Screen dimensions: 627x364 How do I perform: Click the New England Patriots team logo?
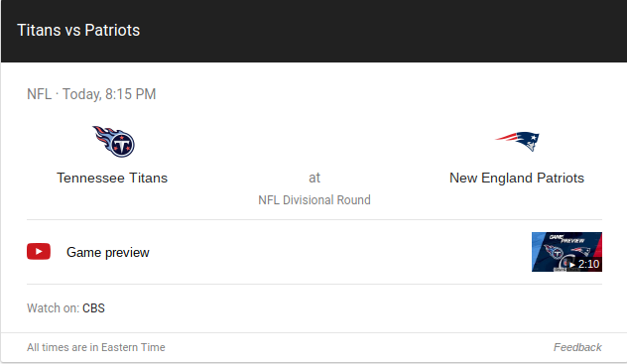(517, 141)
